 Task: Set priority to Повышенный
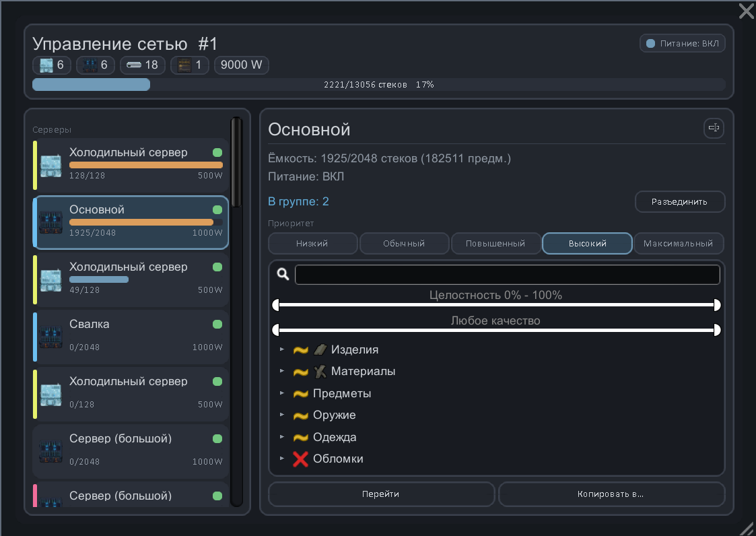point(495,244)
